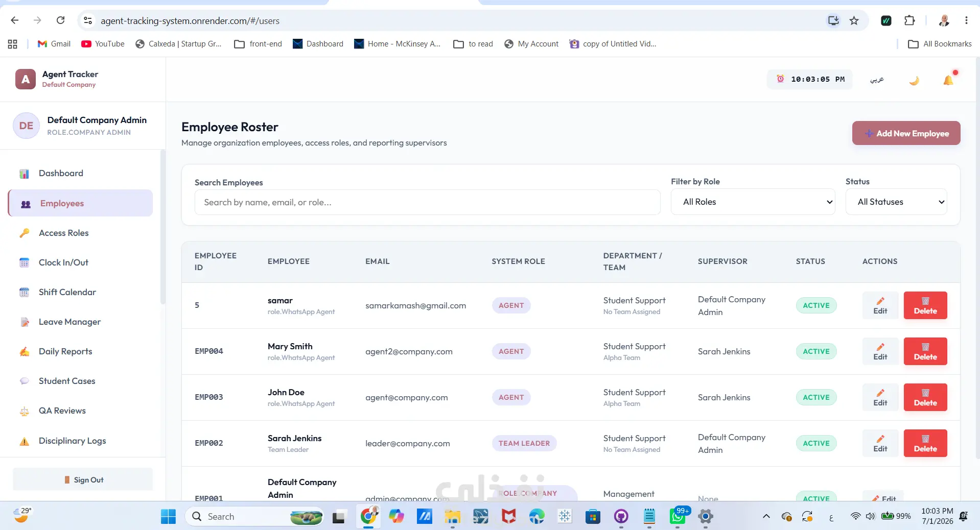Open the 'to read' bookmarks folder
980x530 pixels.
(473, 44)
